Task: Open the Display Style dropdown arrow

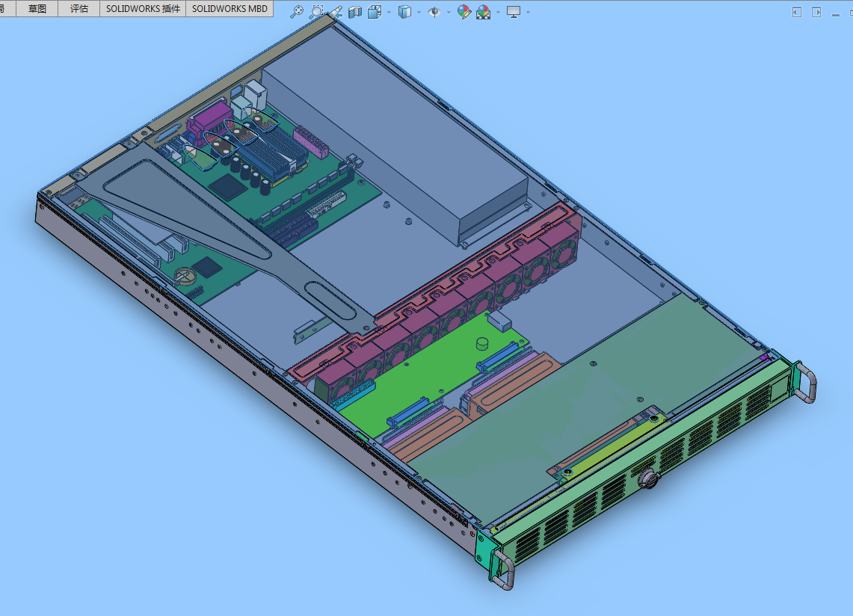Action: [x=419, y=12]
